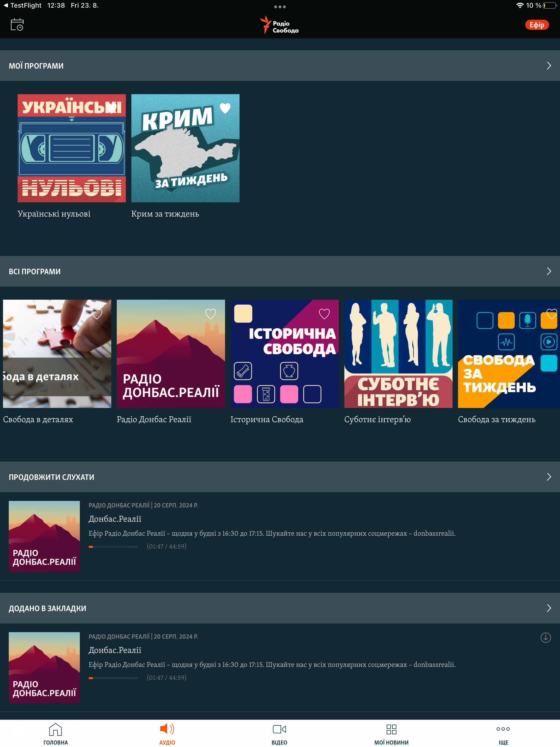Expand ПРОДОВЖИТИ СЛУХАТИ section chevron
This screenshot has height=747, width=560.
pyautogui.click(x=549, y=477)
